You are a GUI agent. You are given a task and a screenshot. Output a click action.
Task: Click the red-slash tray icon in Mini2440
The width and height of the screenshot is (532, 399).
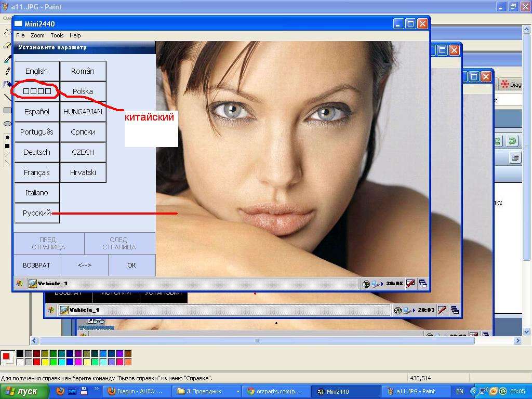tap(410, 283)
